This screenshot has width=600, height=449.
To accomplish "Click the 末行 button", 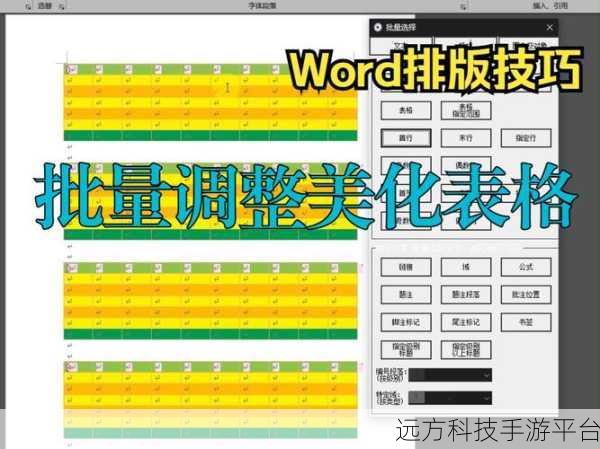I will coord(466,138).
